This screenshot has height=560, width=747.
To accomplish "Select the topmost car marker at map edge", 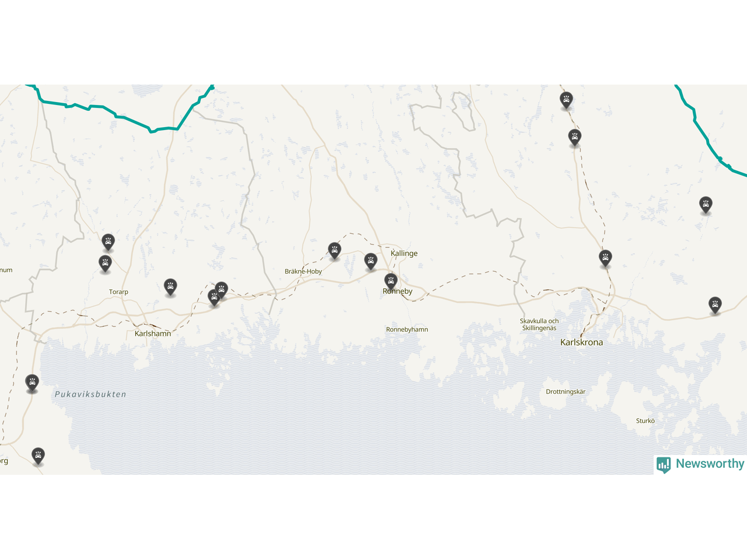I will pyautogui.click(x=566, y=100).
